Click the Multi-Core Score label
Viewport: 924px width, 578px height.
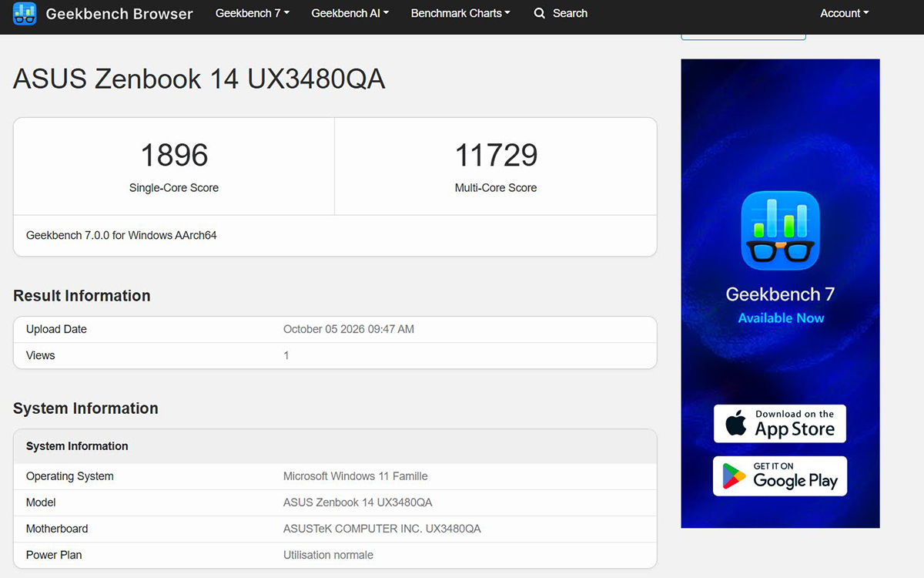(x=496, y=187)
